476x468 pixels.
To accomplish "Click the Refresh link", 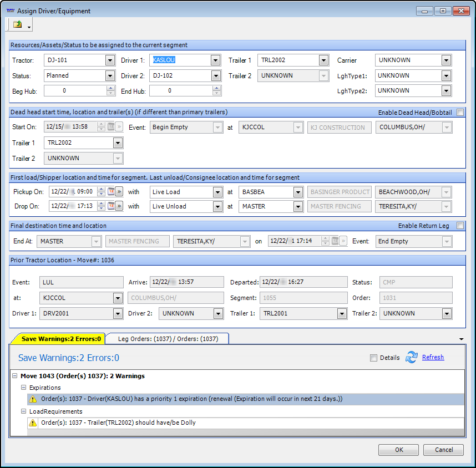I will tap(433, 358).
